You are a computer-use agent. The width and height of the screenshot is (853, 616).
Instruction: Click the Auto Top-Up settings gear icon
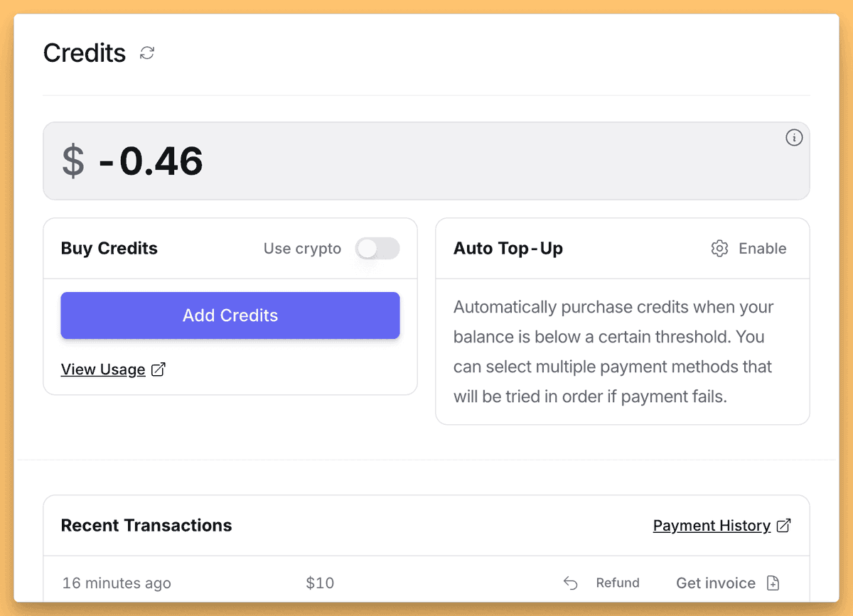[719, 248]
